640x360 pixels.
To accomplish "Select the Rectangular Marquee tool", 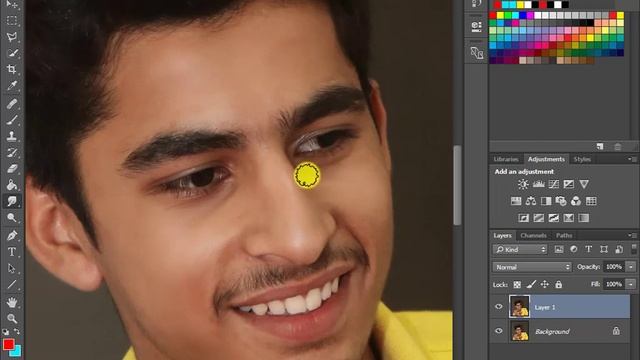I will (x=12, y=20).
